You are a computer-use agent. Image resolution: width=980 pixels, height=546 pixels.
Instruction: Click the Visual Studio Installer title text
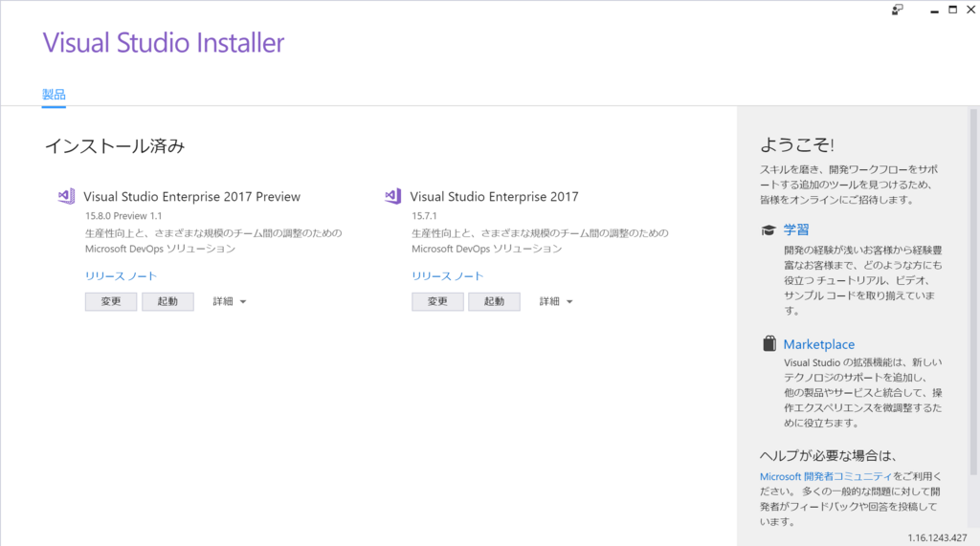point(163,42)
